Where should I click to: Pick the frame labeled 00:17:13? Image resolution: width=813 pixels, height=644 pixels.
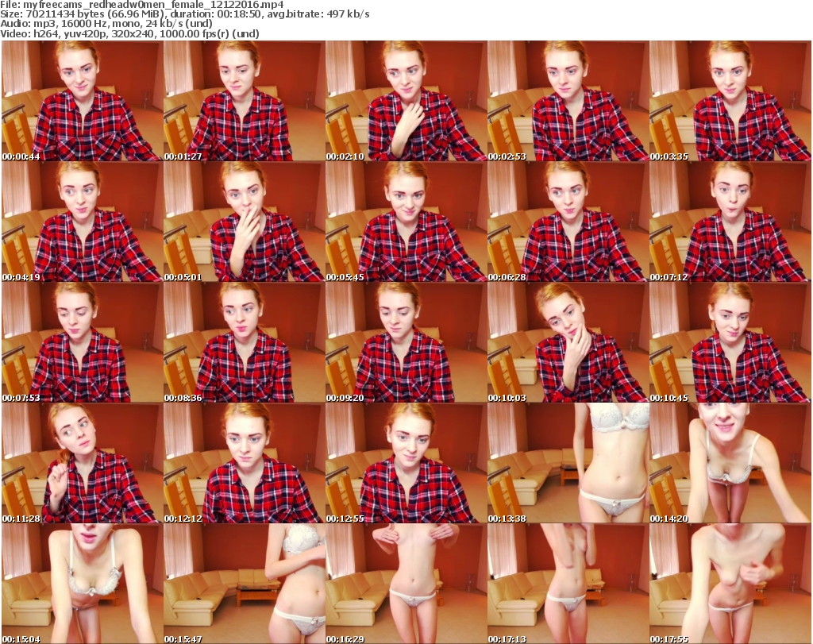[x=568, y=584]
